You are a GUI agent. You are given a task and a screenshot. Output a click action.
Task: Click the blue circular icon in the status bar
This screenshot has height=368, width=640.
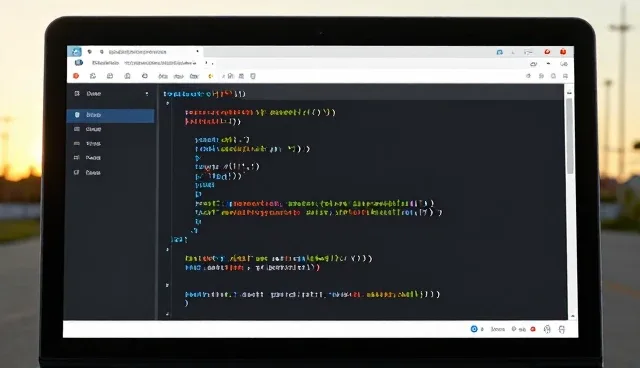point(474,329)
